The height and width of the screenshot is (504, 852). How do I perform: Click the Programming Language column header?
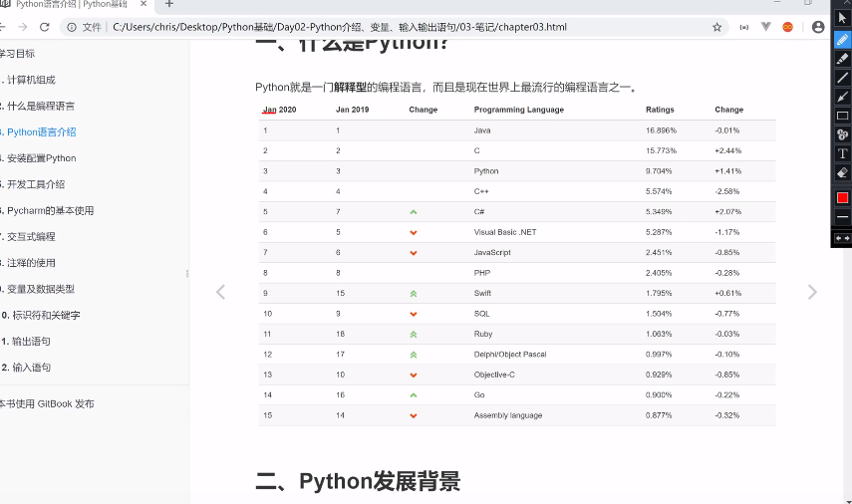519,110
